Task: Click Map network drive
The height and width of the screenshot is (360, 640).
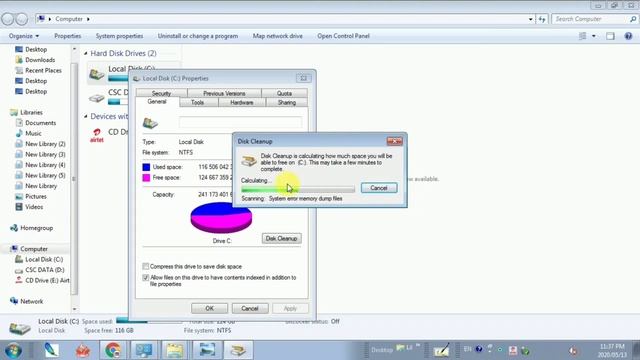Action: [278, 36]
